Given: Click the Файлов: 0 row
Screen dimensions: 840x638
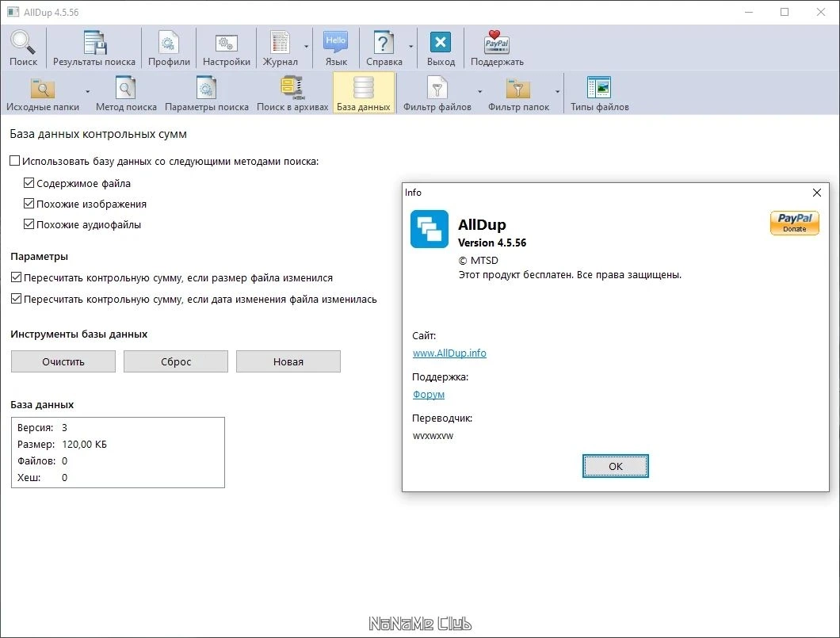Looking at the screenshot, I should point(42,460).
